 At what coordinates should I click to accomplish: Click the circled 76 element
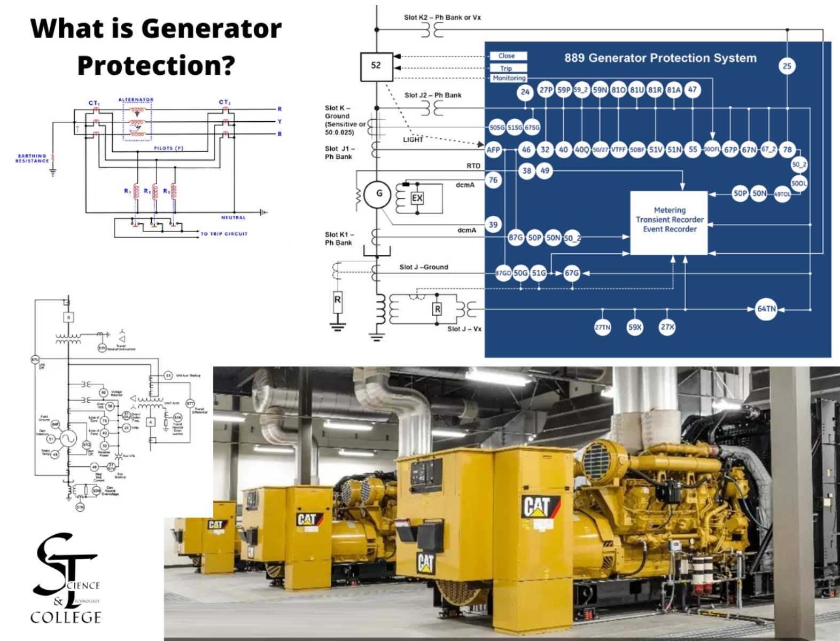click(493, 180)
